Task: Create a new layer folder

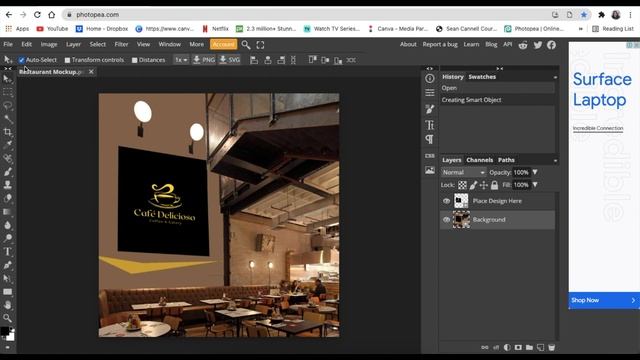Action: (529, 347)
